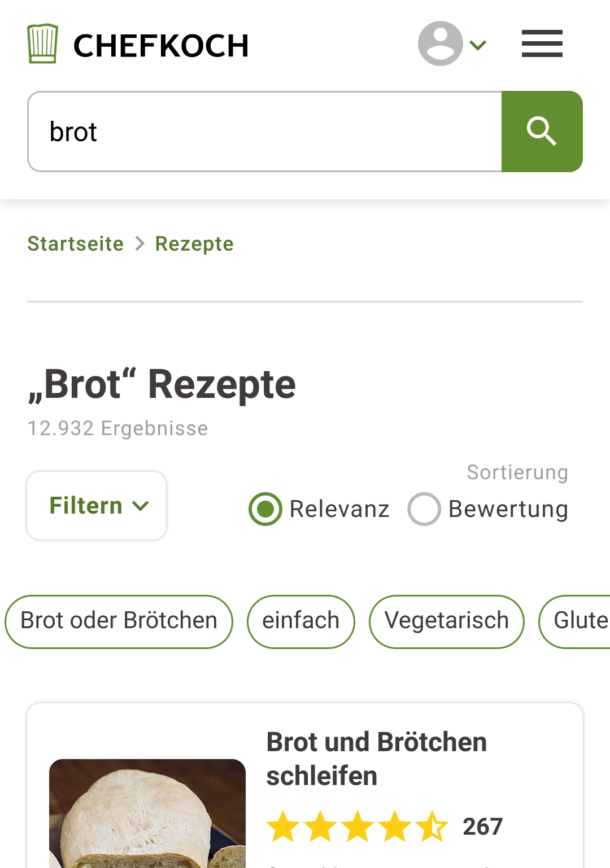This screenshot has height=868, width=610.
Task: Focus the search field containing "brot"
Action: click(264, 131)
